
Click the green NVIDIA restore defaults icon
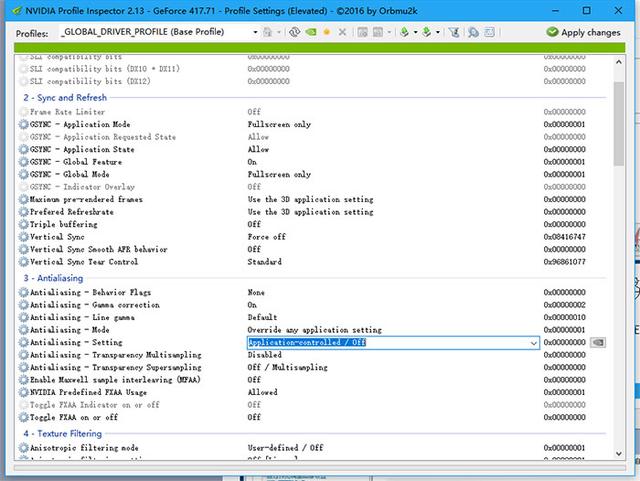311,32
